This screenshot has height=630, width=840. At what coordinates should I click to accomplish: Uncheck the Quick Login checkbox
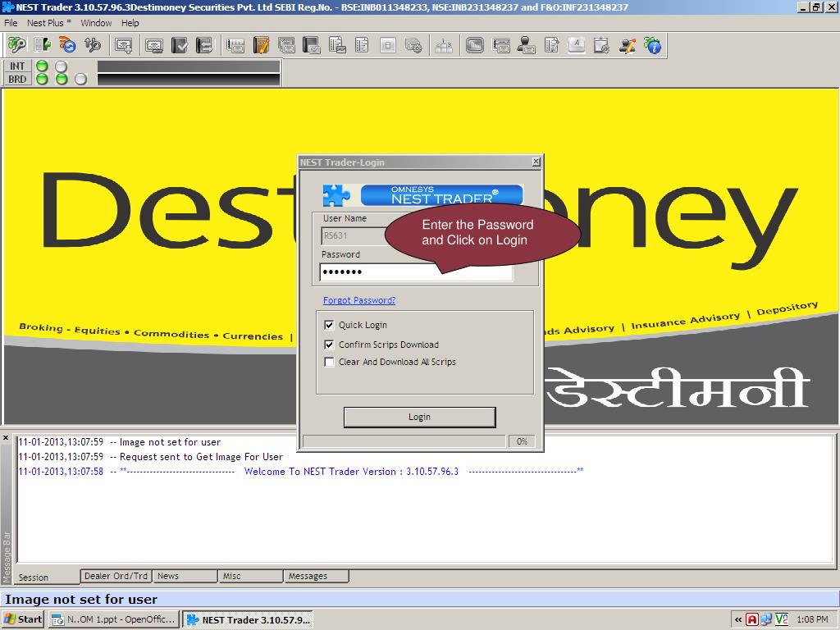coord(330,325)
